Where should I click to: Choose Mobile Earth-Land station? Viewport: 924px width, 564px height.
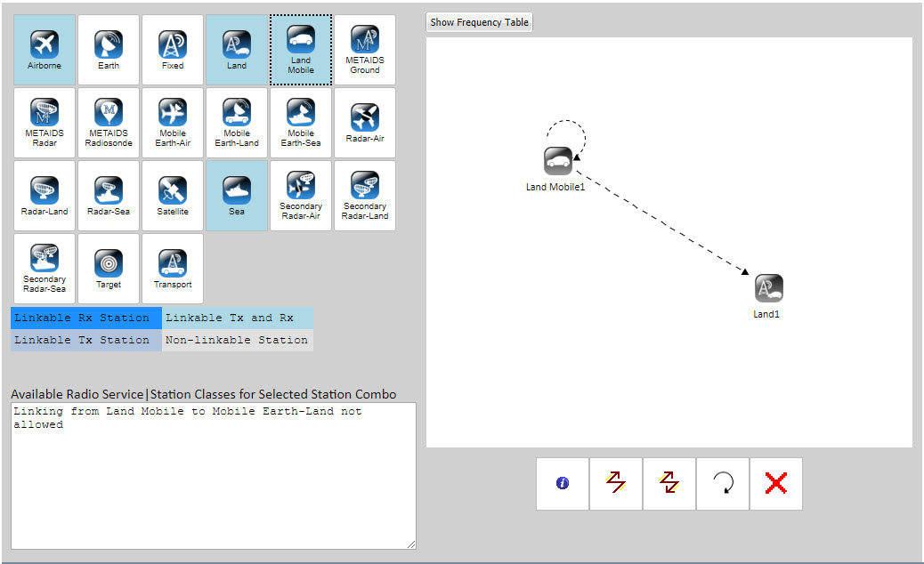click(x=236, y=123)
